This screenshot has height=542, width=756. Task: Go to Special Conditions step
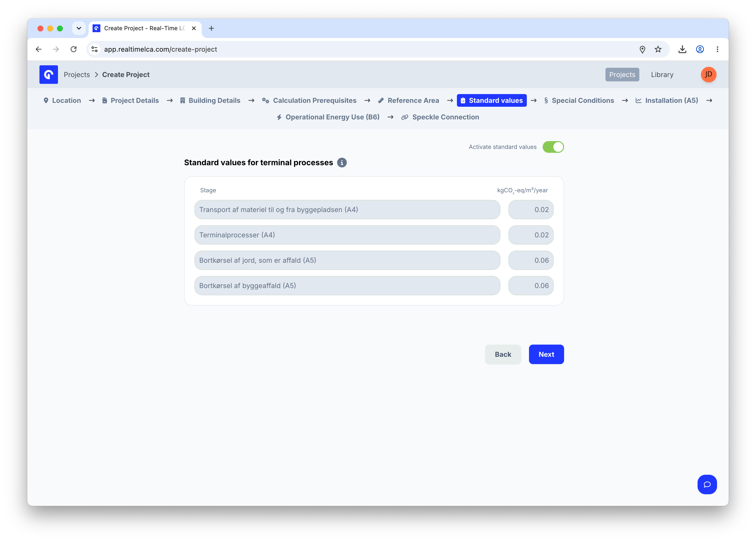(x=579, y=100)
